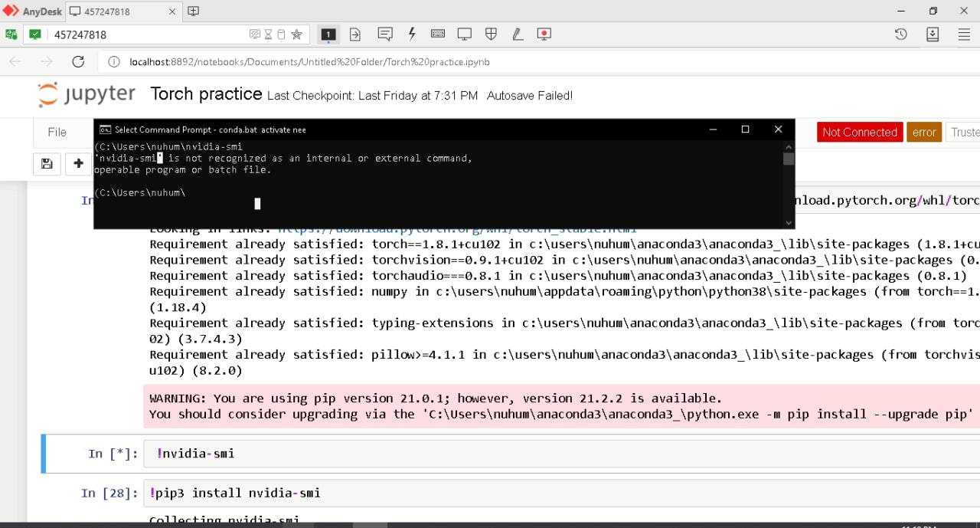Viewport: 980px width, 528px height.
Task: Select monitor 1 in the AnyDesk toolbar
Action: (x=328, y=34)
